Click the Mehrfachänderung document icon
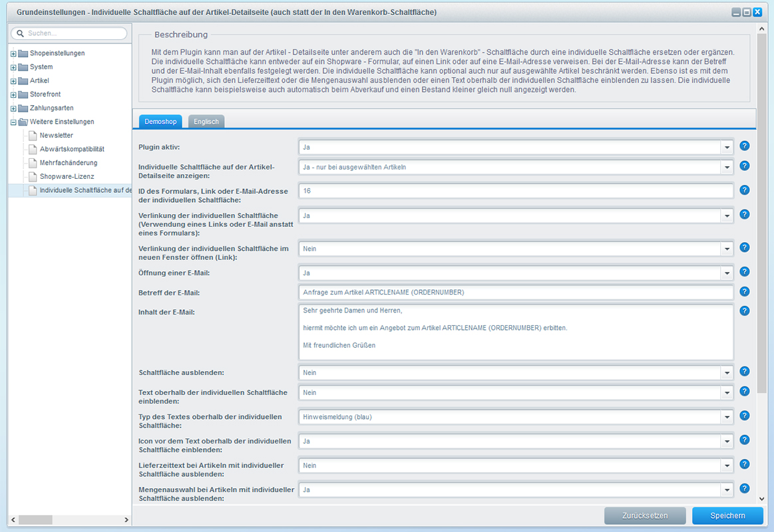774x532 pixels. tap(33, 163)
